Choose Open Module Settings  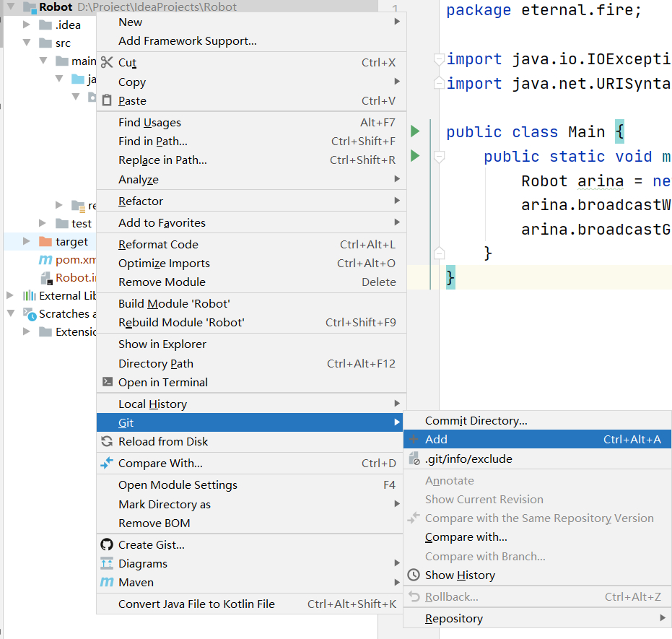coord(250,484)
